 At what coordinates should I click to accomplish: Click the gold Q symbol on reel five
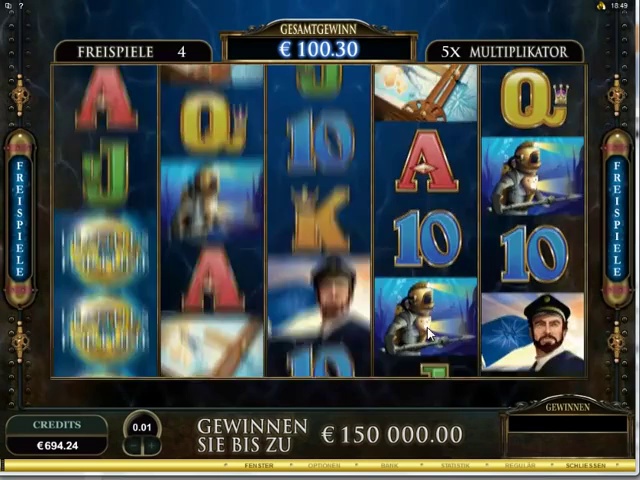(533, 98)
